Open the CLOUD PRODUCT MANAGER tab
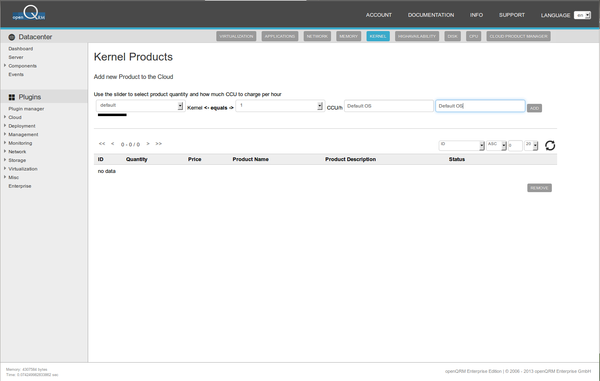Image resolution: width=600 pixels, height=381 pixels. [518, 36]
